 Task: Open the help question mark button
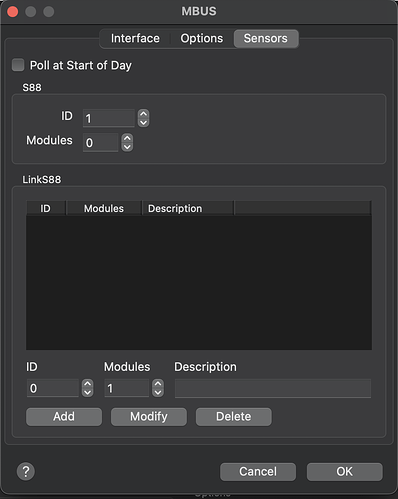26,471
